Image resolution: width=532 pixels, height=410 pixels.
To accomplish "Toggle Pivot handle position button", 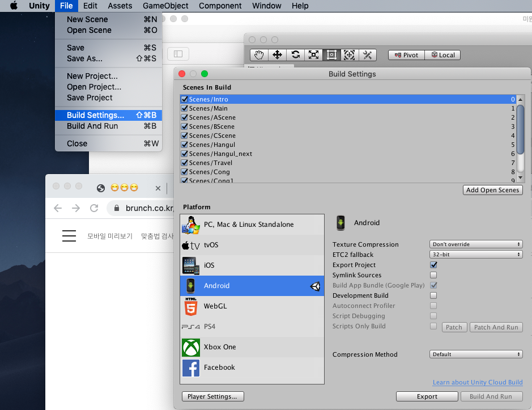I will click(x=406, y=55).
